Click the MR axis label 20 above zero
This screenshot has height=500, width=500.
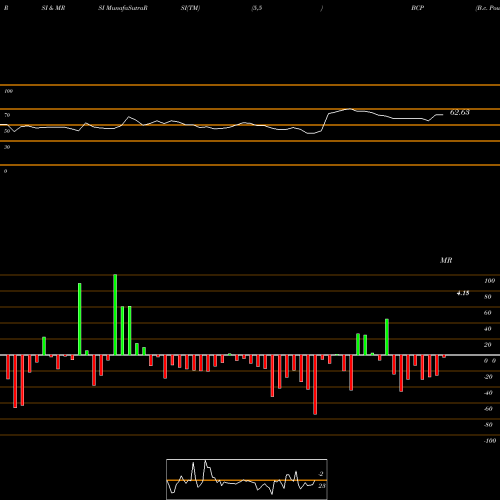pyautogui.click(x=488, y=345)
